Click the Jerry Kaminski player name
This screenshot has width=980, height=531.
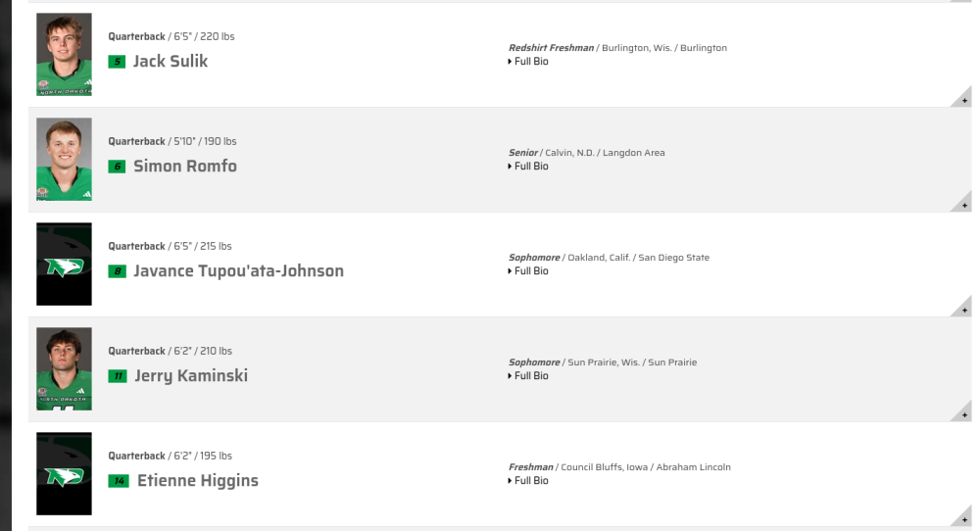(x=191, y=376)
